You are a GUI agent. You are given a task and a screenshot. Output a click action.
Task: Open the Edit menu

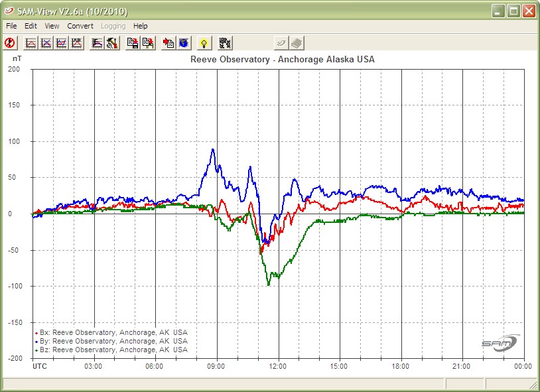tap(31, 26)
